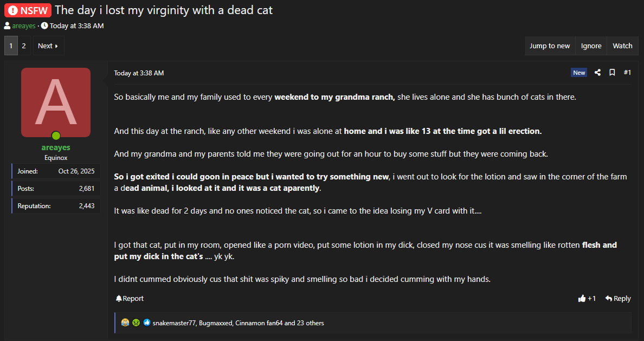Image resolution: width=644 pixels, height=341 pixels.
Task: Go to the Next page
Action: [48, 46]
